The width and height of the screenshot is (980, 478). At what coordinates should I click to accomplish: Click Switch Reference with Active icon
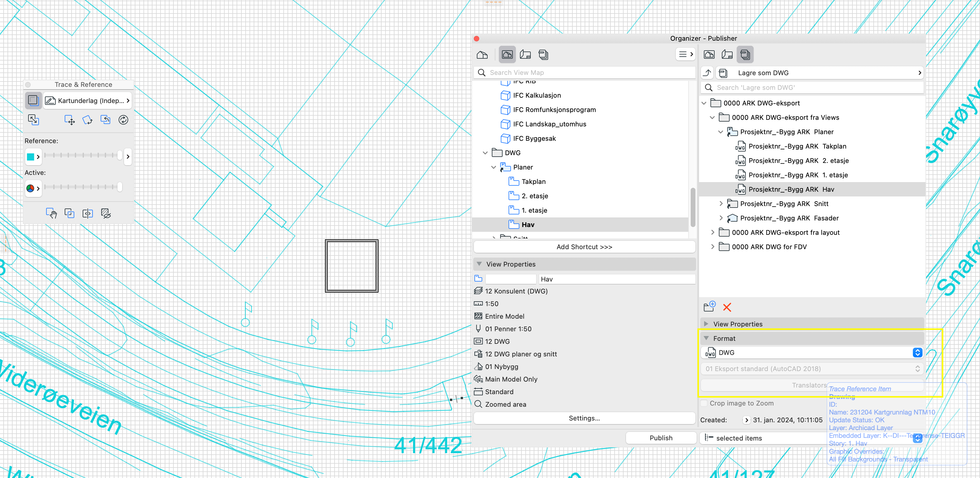click(x=34, y=120)
